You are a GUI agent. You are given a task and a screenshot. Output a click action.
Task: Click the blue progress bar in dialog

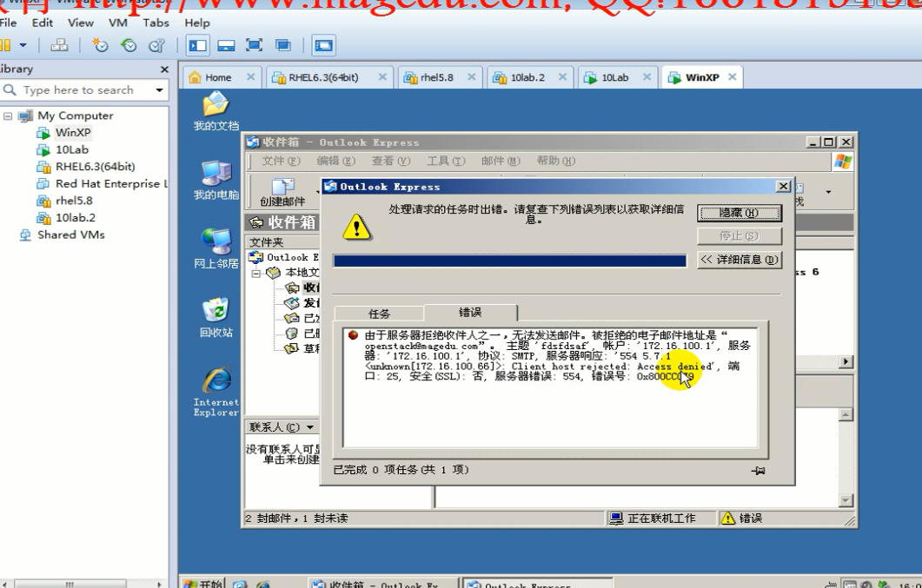(509, 261)
